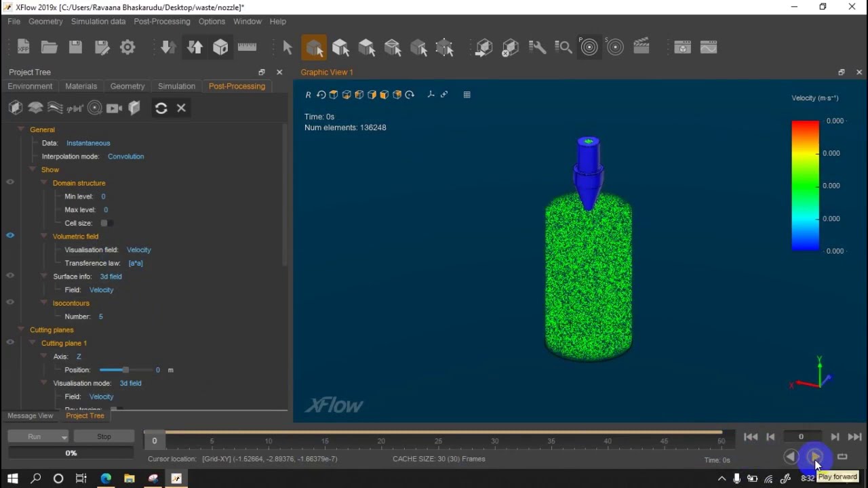The image size is (868, 488).
Task: Jump to the first frame
Action: pyautogui.click(x=751, y=437)
